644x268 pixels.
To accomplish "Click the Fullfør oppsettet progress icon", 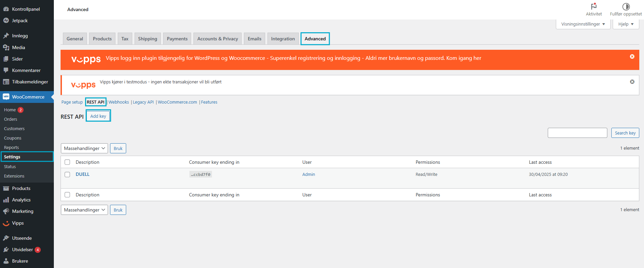I will pos(626,6).
